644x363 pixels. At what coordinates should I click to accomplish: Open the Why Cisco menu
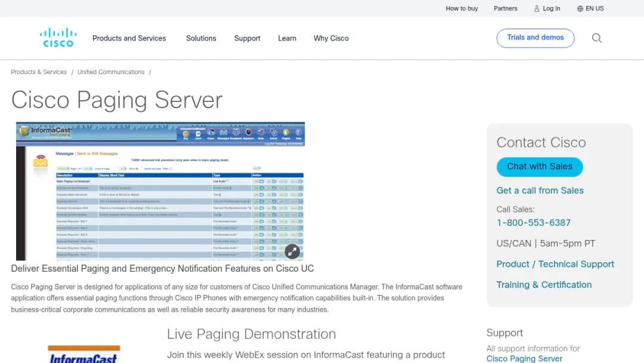tap(331, 38)
